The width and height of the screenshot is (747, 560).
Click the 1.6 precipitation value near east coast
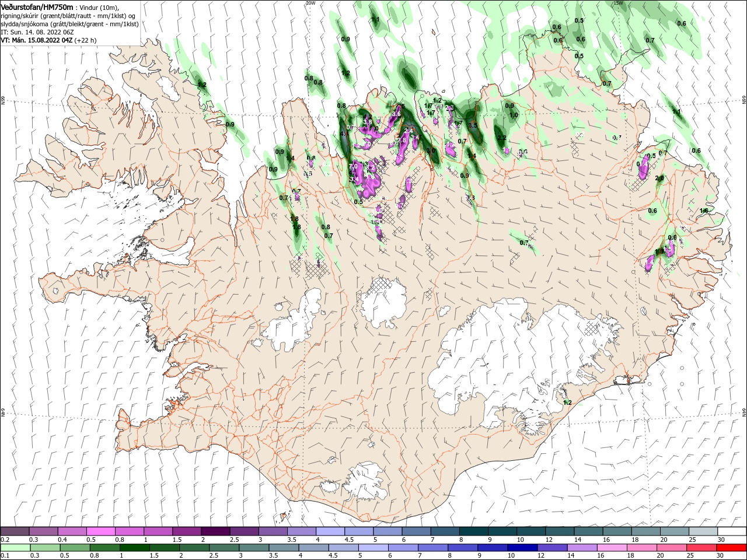coord(704,211)
